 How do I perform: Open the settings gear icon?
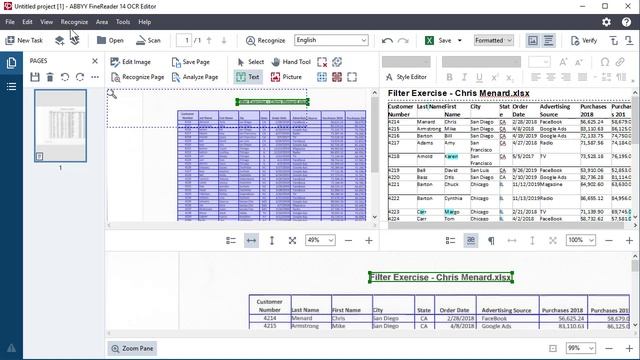pyautogui.click(x=607, y=22)
